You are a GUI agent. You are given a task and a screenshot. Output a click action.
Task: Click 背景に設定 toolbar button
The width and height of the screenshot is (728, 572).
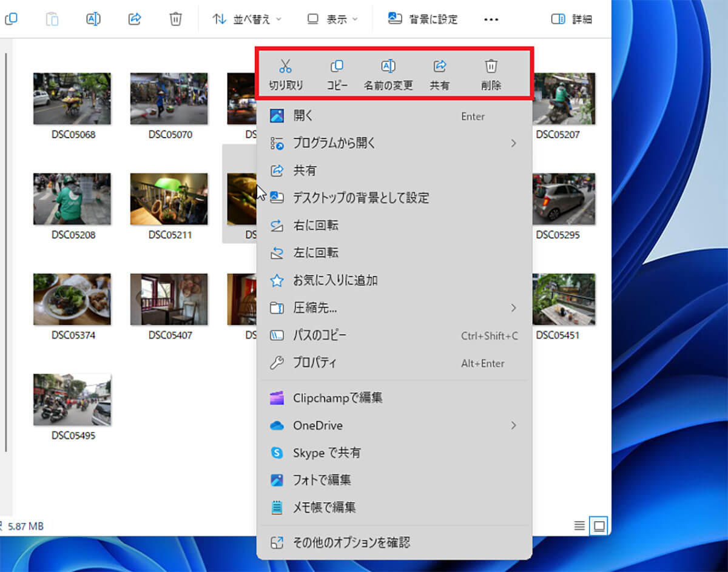click(x=423, y=19)
